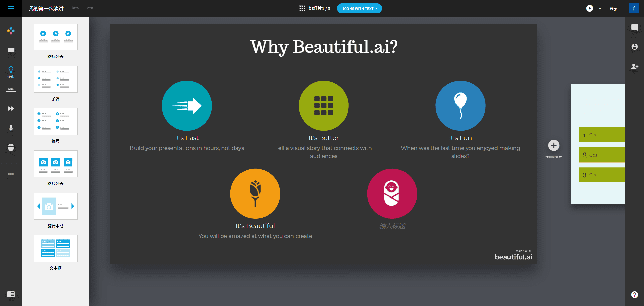Click the orange rose icon circle
The image size is (644, 306).
point(255,193)
